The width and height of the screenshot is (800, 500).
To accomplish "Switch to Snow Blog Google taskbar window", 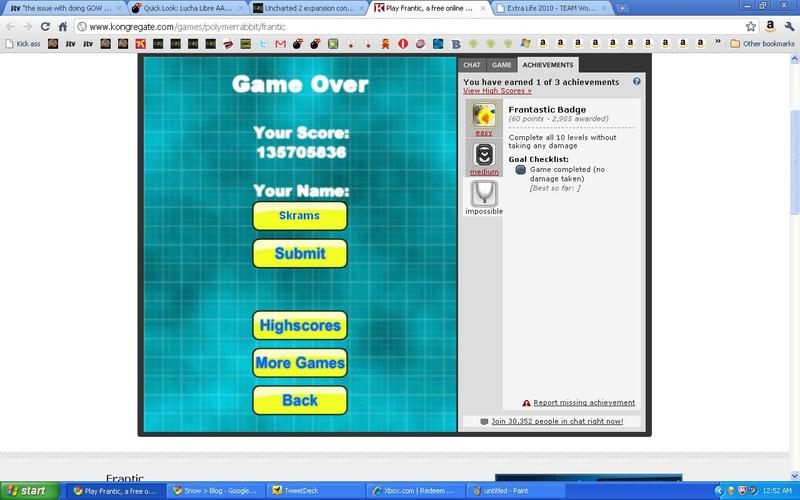I will [x=217, y=491].
